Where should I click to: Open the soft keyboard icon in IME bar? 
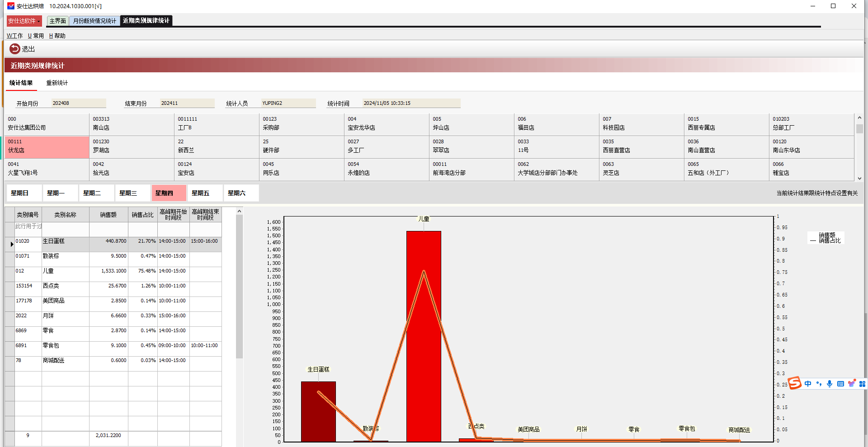(x=840, y=384)
